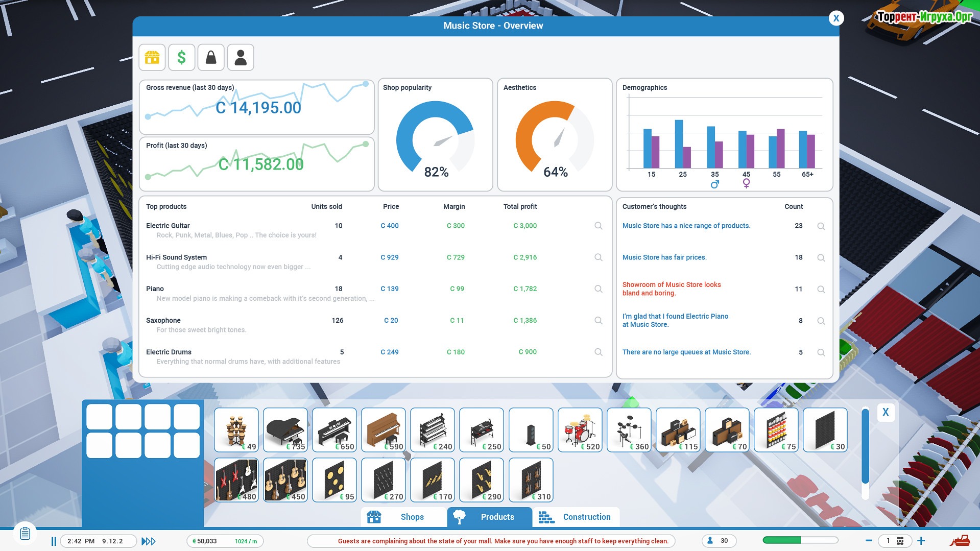Screen dimensions: 980x551
Task: Open the clipboard tasks icon
Action: click(25, 534)
